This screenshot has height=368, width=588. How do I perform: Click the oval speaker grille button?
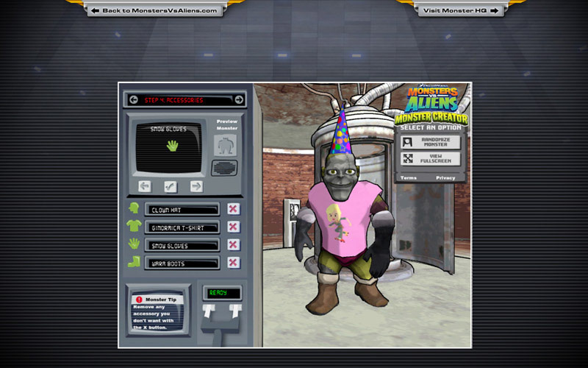click(x=224, y=168)
